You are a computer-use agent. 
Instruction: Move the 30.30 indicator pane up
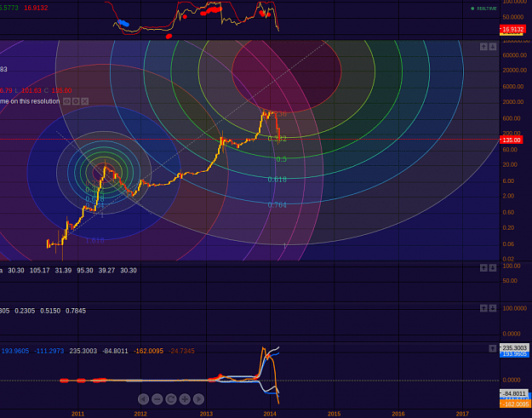[483, 268]
